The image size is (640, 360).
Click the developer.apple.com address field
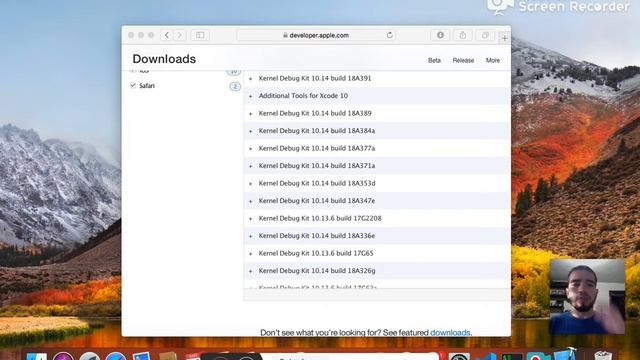pyautogui.click(x=316, y=35)
